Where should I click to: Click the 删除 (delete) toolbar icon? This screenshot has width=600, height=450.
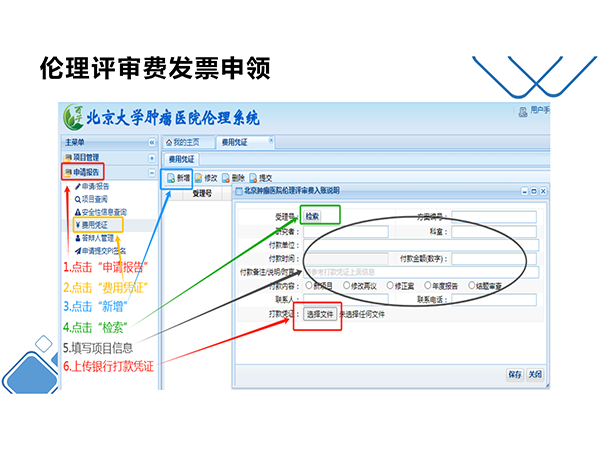pos(226,178)
